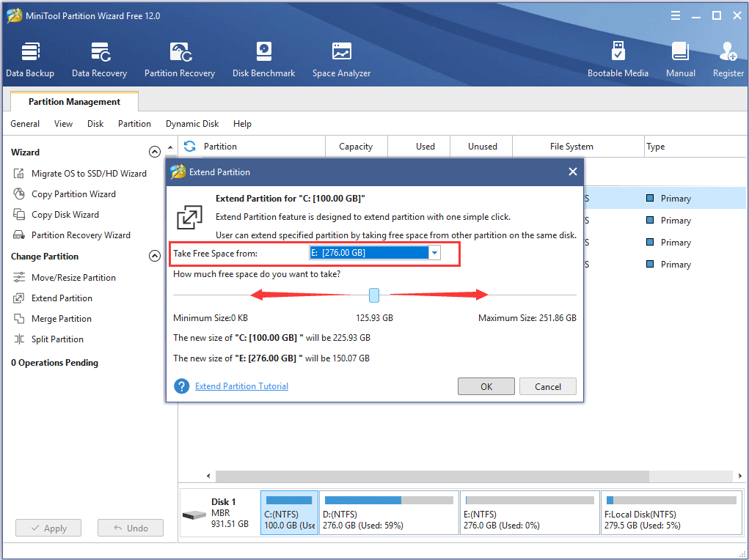The image size is (749, 560).
Task: Open the Help menu
Action: point(242,124)
